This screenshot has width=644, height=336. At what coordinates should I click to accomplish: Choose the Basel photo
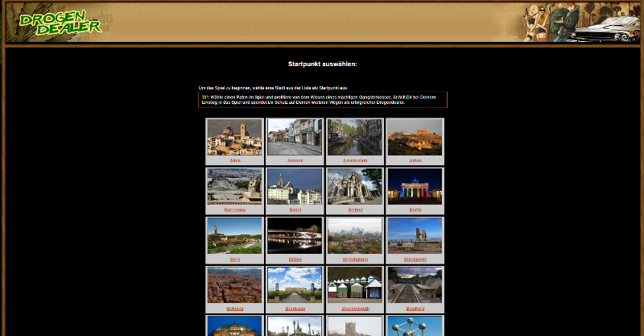(x=295, y=187)
